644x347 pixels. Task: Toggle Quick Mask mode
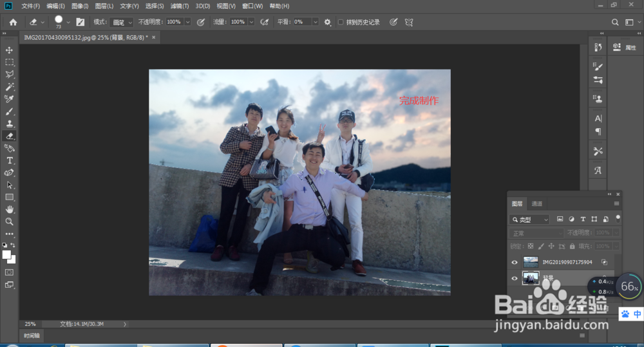click(9, 272)
